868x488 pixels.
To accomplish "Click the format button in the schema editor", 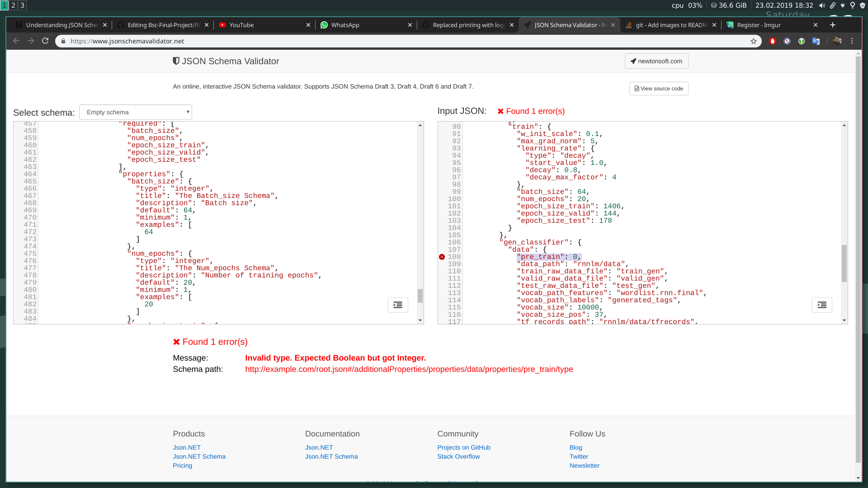I will click(398, 305).
